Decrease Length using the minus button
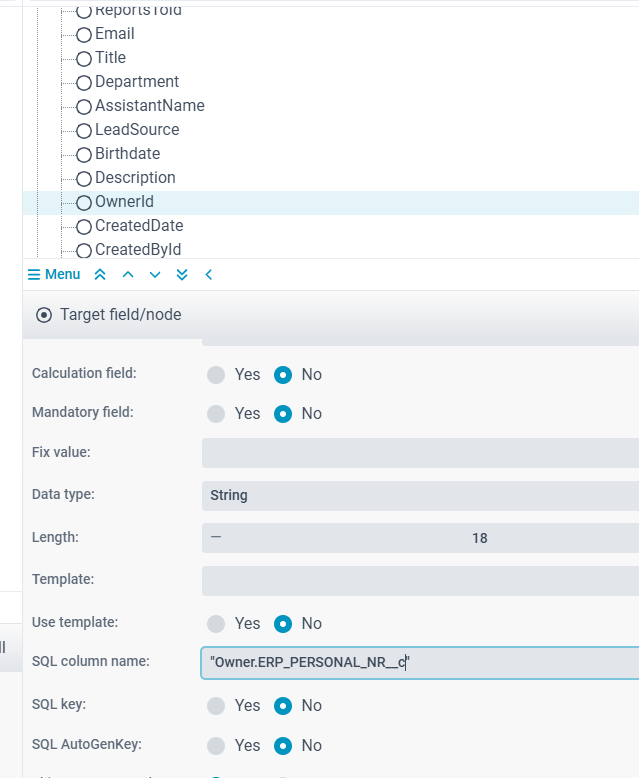Image resolution: width=639 pixels, height=778 pixels. click(216, 538)
